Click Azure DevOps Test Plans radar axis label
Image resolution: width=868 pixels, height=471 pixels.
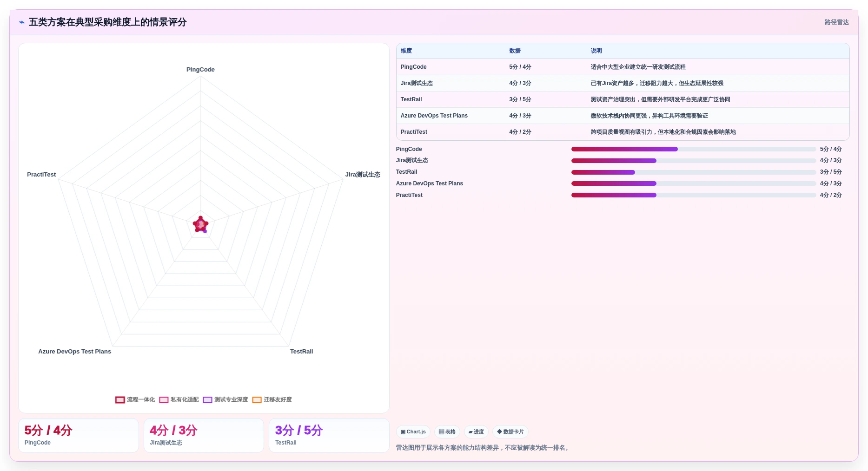point(74,352)
